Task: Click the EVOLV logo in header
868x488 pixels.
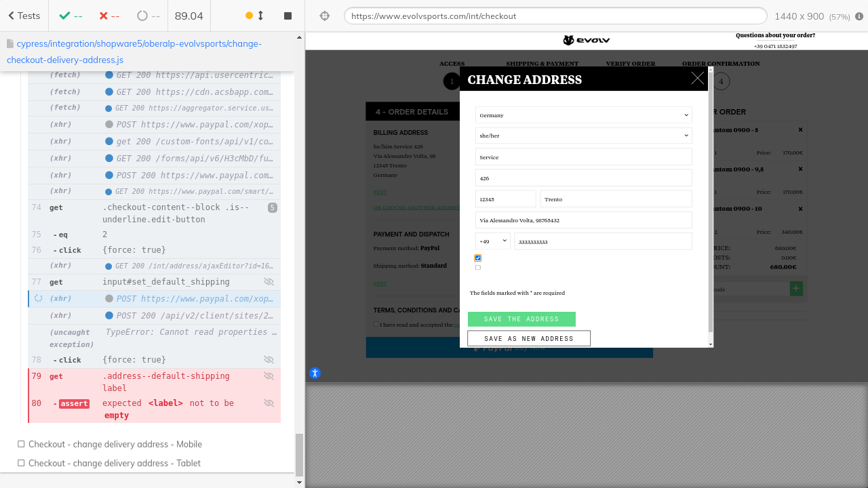Action: [x=587, y=41]
